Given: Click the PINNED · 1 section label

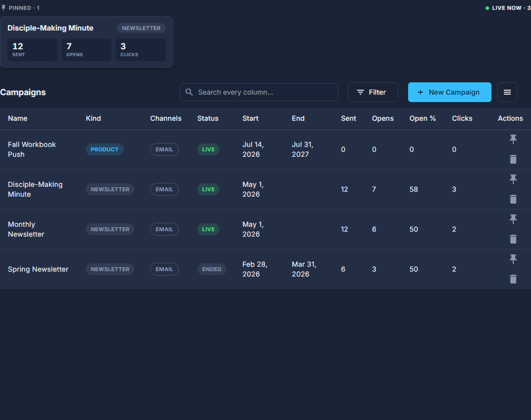Looking at the screenshot, I should pyautogui.click(x=20, y=8).
